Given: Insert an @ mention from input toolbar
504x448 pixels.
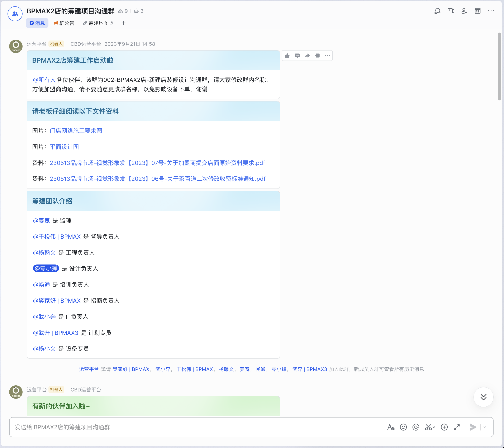Looking at the screenshot, I should (416, 427).
